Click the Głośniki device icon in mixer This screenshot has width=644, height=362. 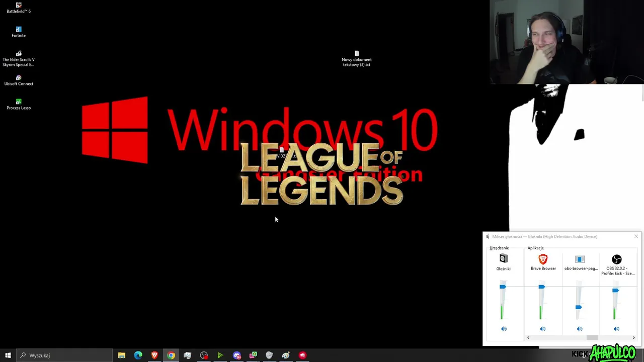click(x=504, y=258)
